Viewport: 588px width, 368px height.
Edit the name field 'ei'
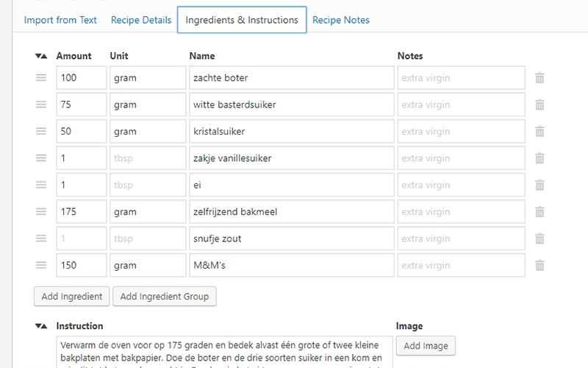click(x=292, y=185)
